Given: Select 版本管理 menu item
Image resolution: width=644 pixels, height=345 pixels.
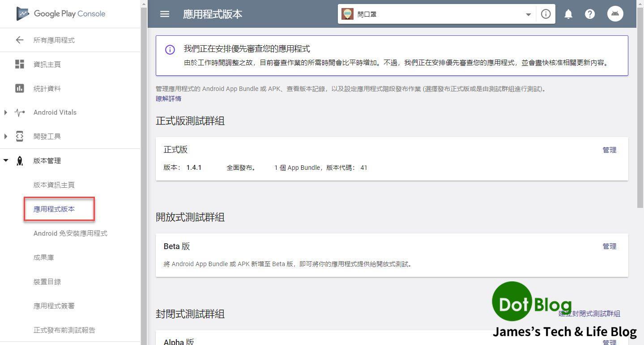Looking at the screenshot, I should tap(47, 161).
